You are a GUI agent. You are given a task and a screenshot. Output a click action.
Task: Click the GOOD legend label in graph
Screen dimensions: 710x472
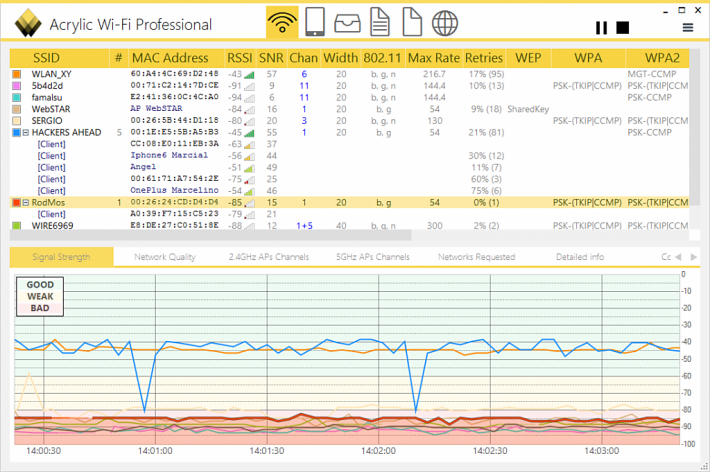40,284
